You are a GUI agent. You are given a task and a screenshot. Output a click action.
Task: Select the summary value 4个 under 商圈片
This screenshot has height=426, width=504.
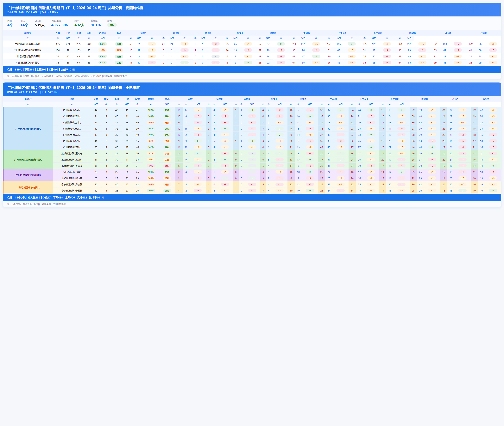point(10,25)
